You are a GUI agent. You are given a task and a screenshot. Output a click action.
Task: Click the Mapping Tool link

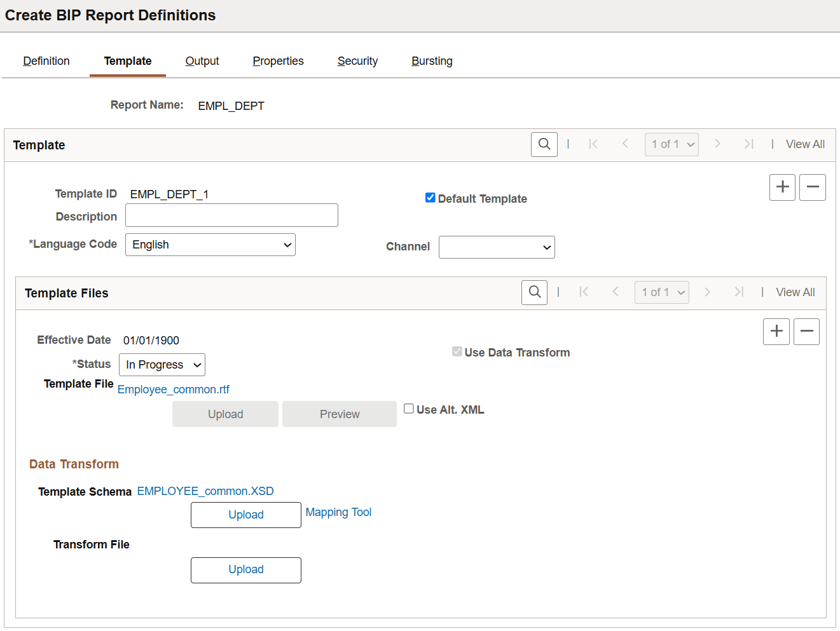[338, 512]
